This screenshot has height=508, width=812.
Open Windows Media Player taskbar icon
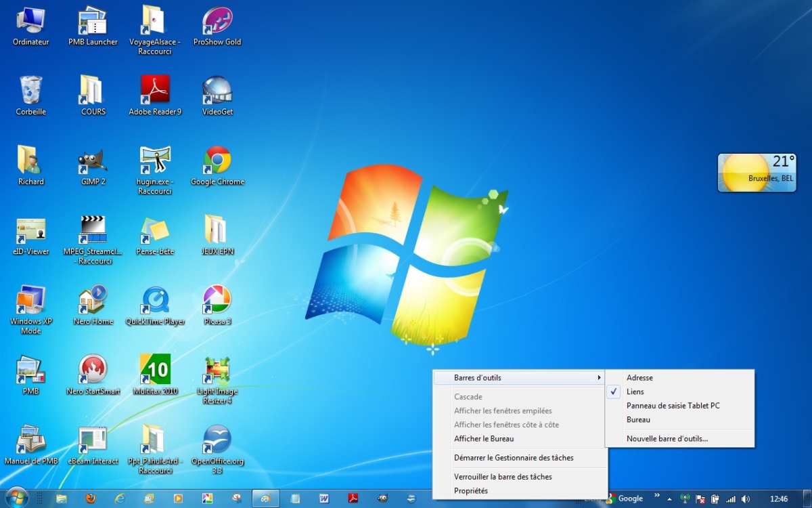[x=178, y=499]
